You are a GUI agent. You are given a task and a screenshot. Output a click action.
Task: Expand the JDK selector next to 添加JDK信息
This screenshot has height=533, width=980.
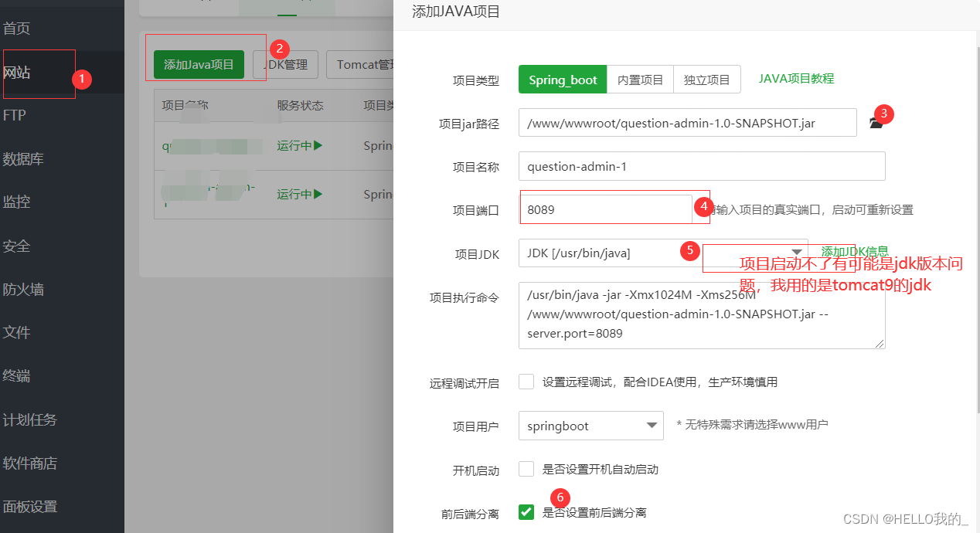[797, 252]
